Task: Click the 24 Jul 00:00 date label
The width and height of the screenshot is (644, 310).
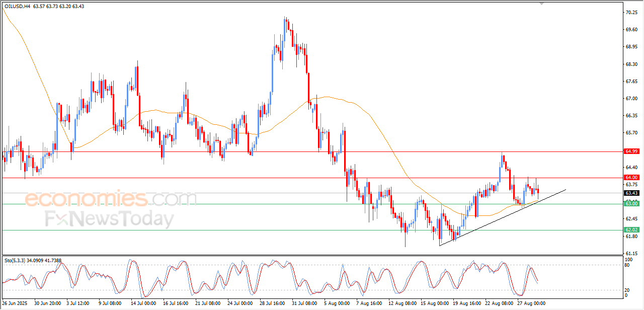Action: tap(239, 303)
